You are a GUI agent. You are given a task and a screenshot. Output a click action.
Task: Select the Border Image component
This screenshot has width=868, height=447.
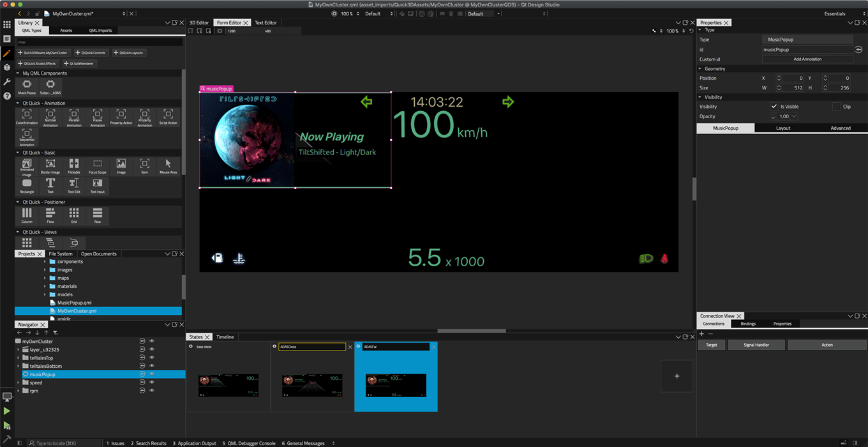(x=50, y=166)
